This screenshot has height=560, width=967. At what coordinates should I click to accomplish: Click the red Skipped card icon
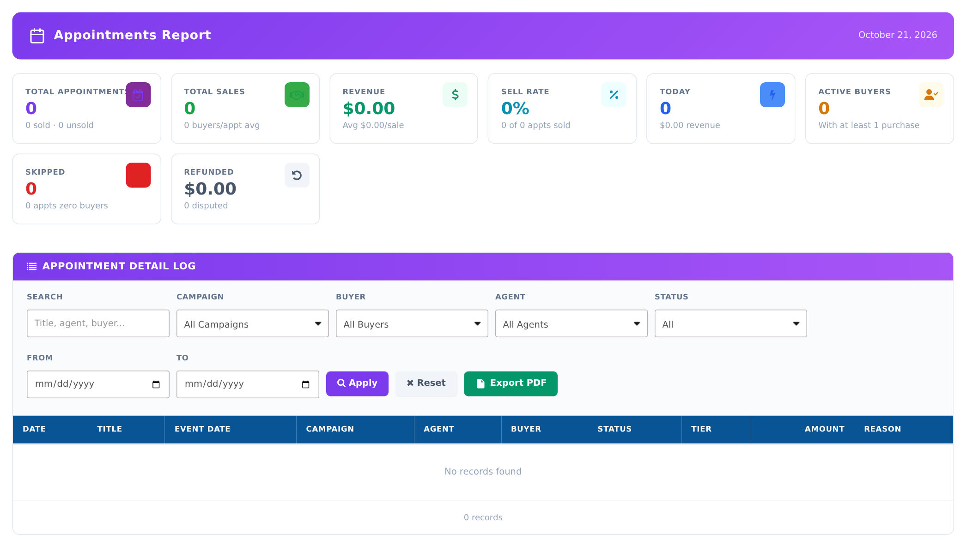tap(138, 175)
